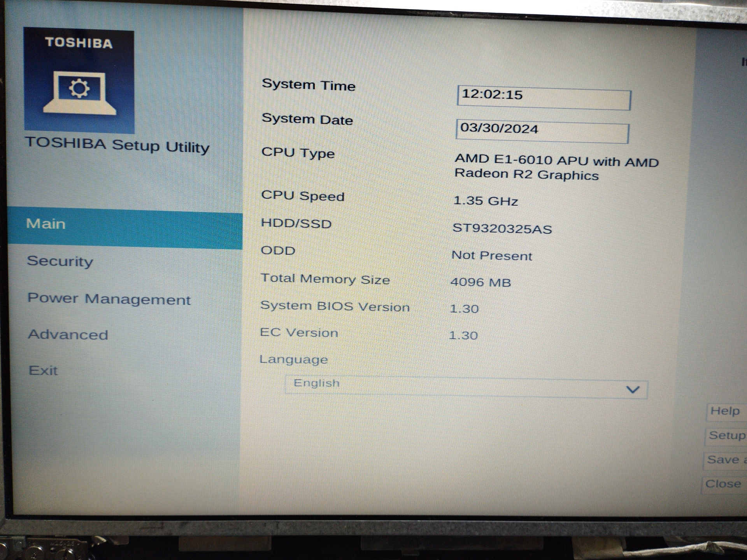The width and height of the screenshot is (747, 560).
Task: Click the System BIOS Version value 1.30
Action: click(x=464, y=309)
